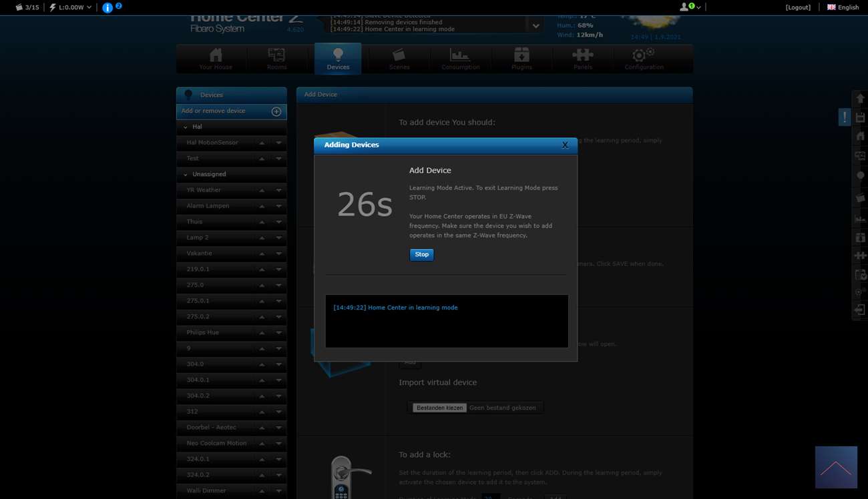The height and width of the screenshot is (499, 868).
Task: Click the running scenes clapperboard icon
Action: (19, 7)
